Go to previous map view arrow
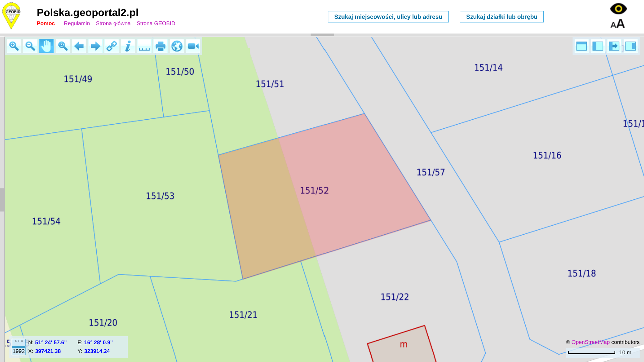 point(79,46)
